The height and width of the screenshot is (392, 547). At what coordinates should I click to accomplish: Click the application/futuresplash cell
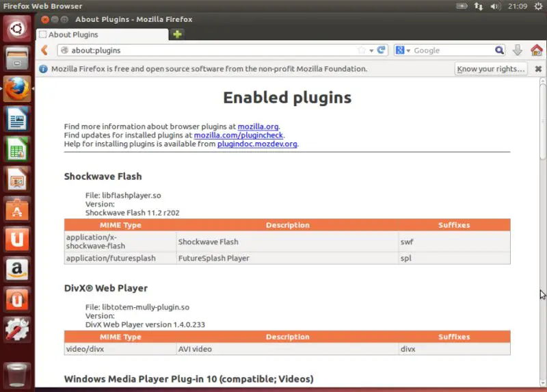click(x=120, y=259)
